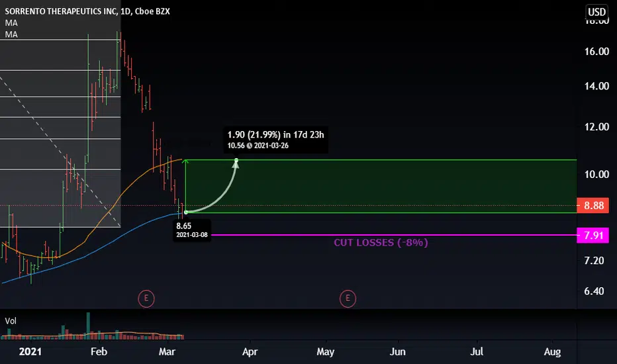Click the Aug label on time axis
Image resolution: width=617 pixels, height=364 pixels.
(552, 351)
